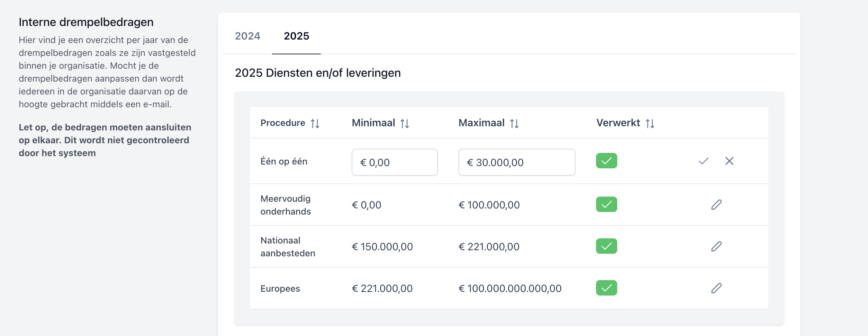Select the 2025 tab

[296, 36]
